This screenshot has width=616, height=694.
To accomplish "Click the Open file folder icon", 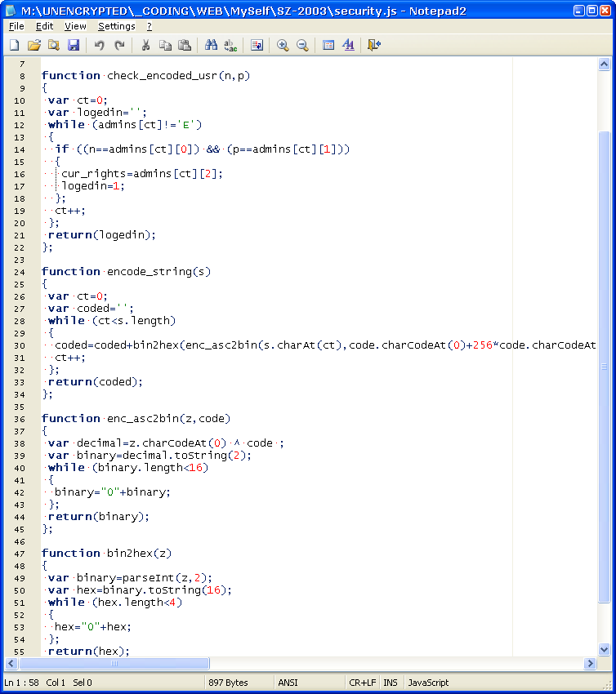I will pyautogui.click(x=34, y=45).
